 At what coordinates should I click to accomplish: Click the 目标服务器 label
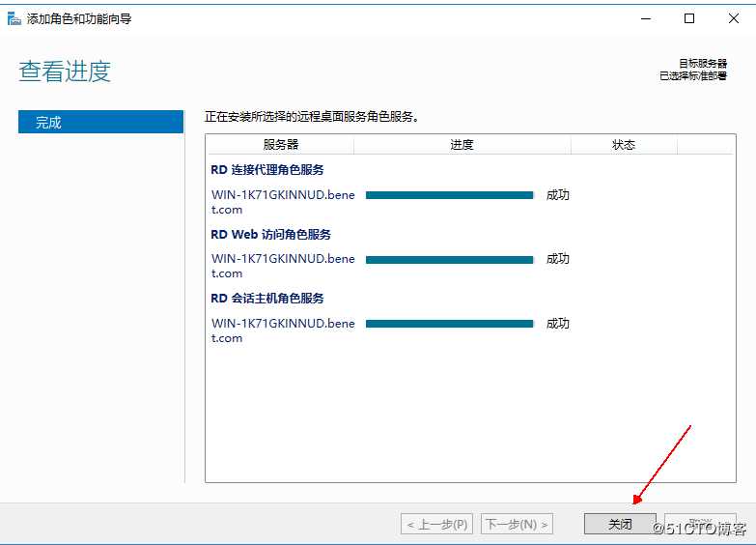pyautogui.click(x=703, y=63)
